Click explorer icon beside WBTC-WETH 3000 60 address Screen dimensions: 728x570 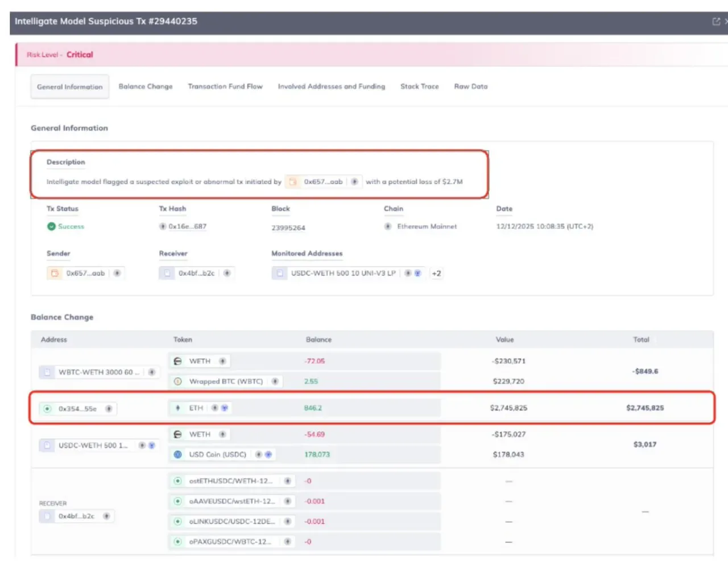[x=152, y=372]
